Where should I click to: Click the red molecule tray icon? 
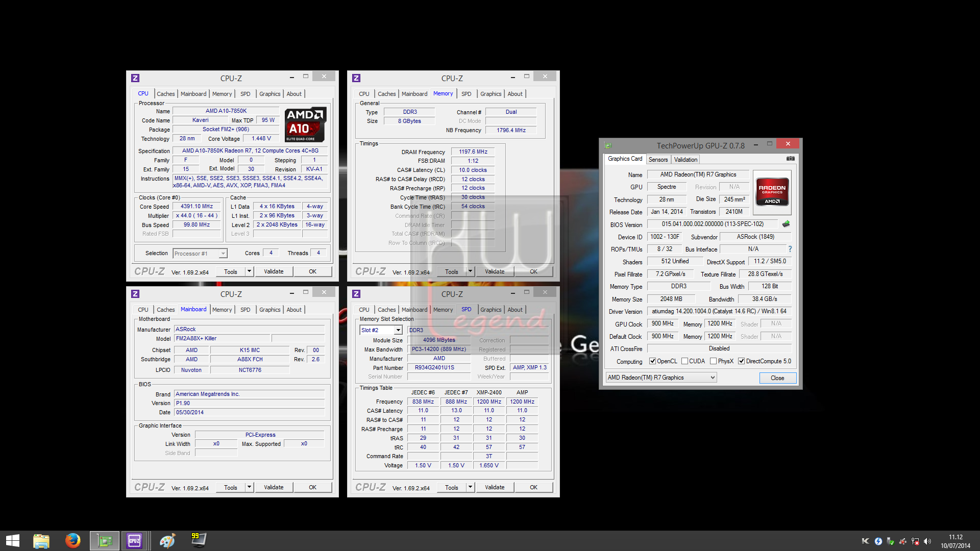point(902,541)
